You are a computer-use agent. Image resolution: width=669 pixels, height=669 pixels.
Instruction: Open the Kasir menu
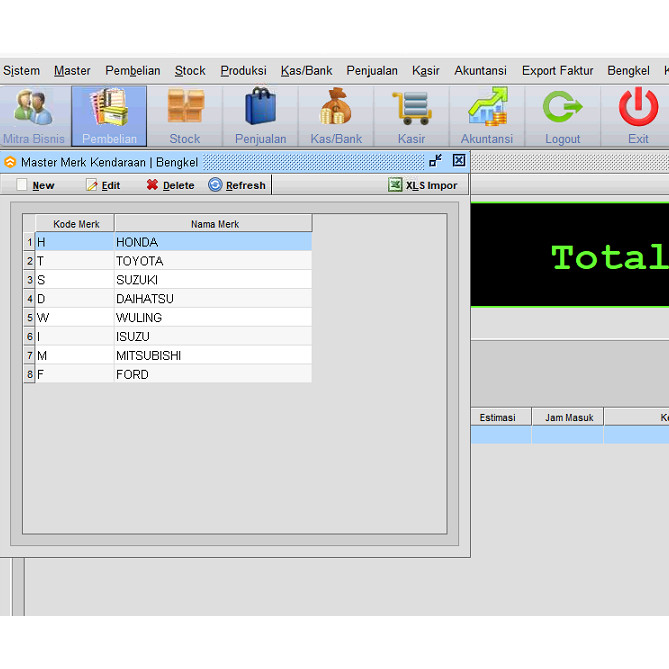click(x=425, y=70)
